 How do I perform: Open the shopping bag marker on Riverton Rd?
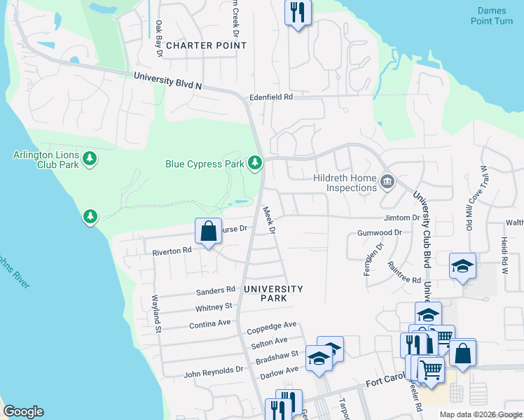208,232
